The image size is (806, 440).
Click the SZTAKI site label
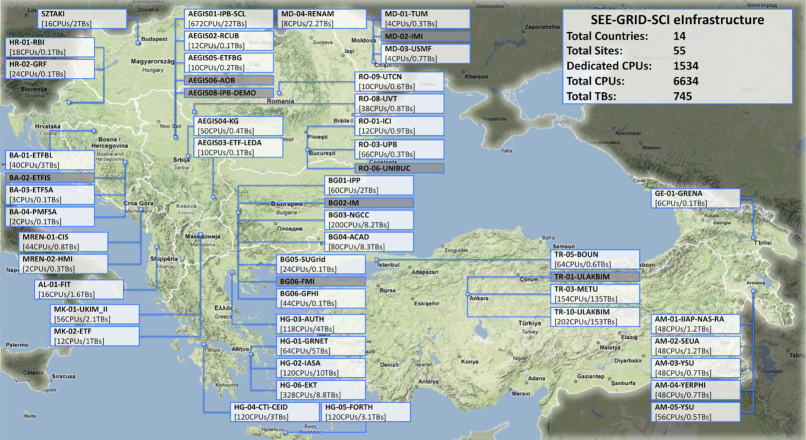83,19
